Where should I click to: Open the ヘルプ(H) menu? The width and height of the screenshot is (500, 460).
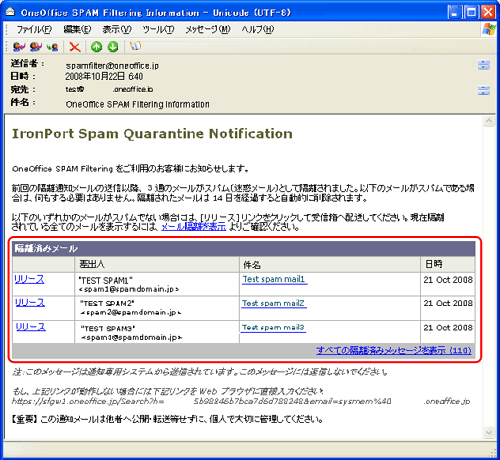pos(258,30)
